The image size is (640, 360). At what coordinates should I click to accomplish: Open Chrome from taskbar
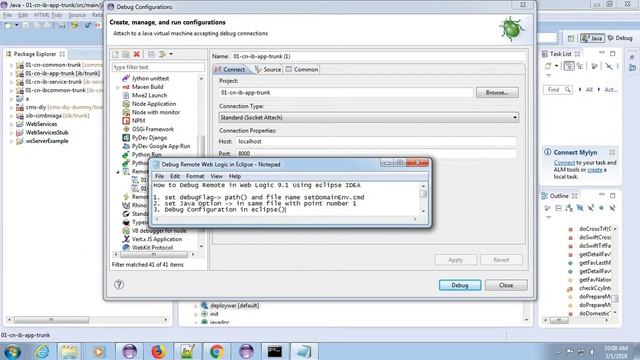pos(217,351)
